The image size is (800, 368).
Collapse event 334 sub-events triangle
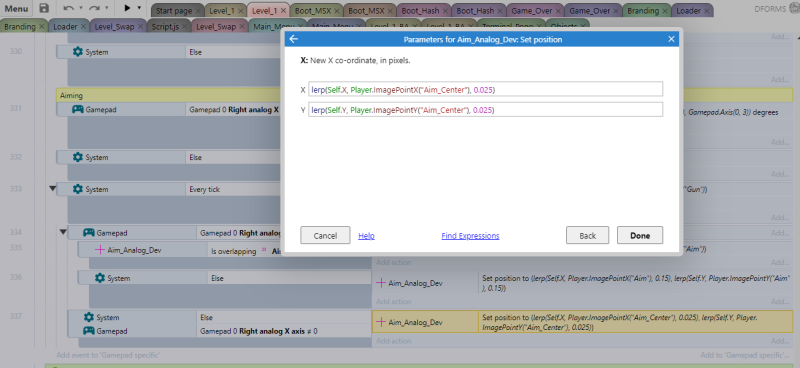[x=63, y=233]
